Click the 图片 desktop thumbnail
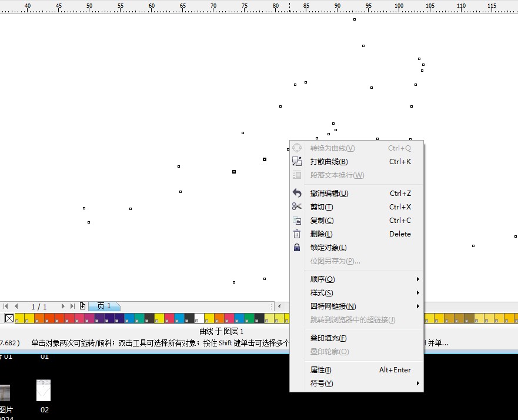 [x=5, y=392]
